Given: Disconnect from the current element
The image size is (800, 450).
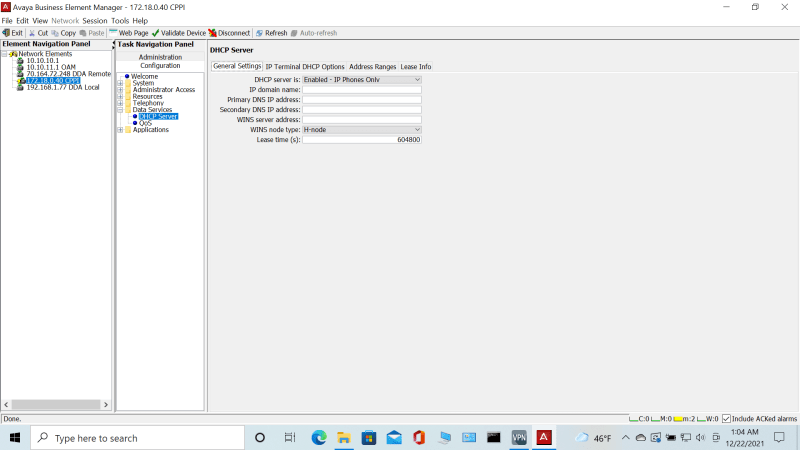Looking at the screenshot, I should (x=229, y=33).
